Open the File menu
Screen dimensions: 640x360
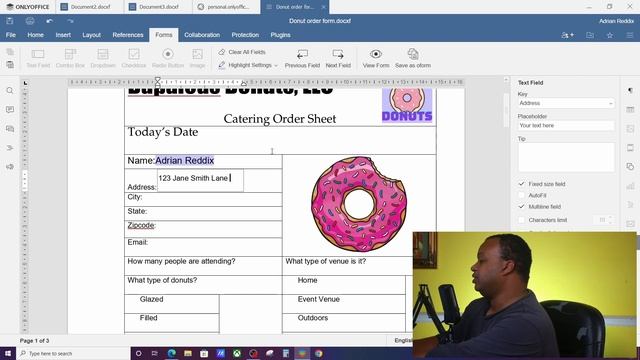pyautogui.click(x=11, y=35)
